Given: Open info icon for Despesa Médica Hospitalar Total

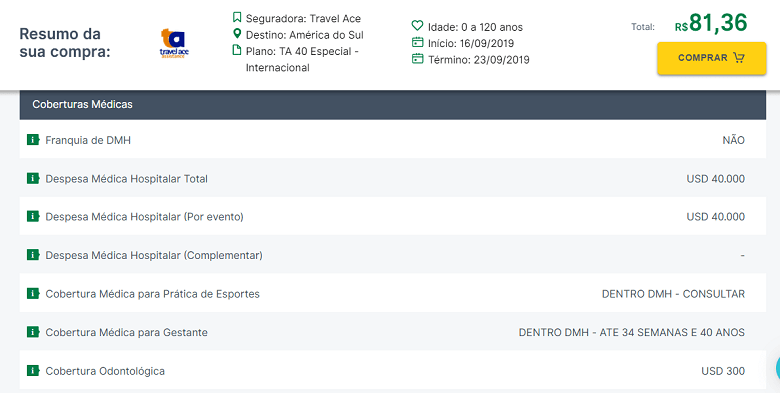Looking at the screenshot, I should tap(33, 178).
